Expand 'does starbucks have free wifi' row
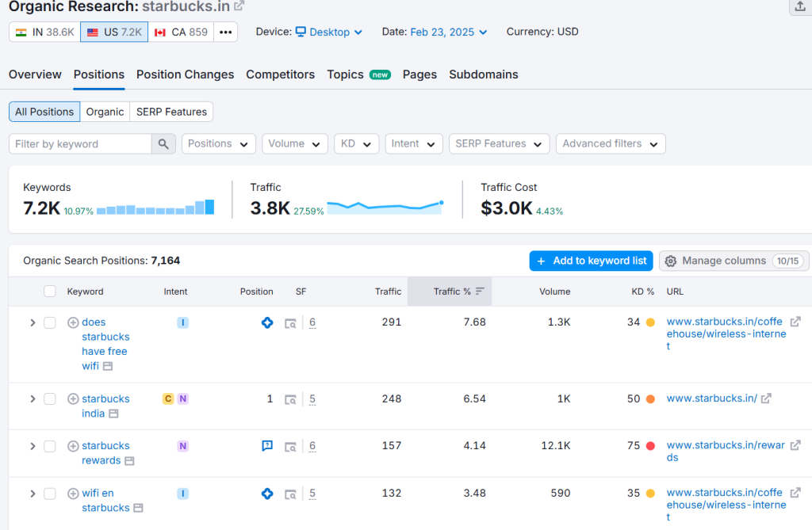The image size is (812, 530). pyautogui.click(x=33, y=322)
